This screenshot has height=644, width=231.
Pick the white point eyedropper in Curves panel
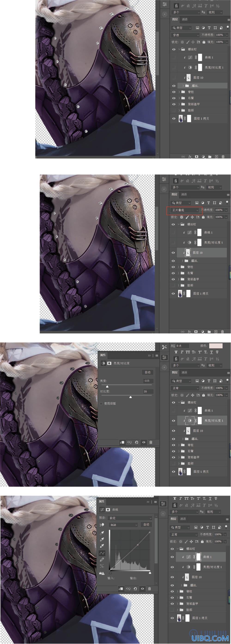[102, 546]
